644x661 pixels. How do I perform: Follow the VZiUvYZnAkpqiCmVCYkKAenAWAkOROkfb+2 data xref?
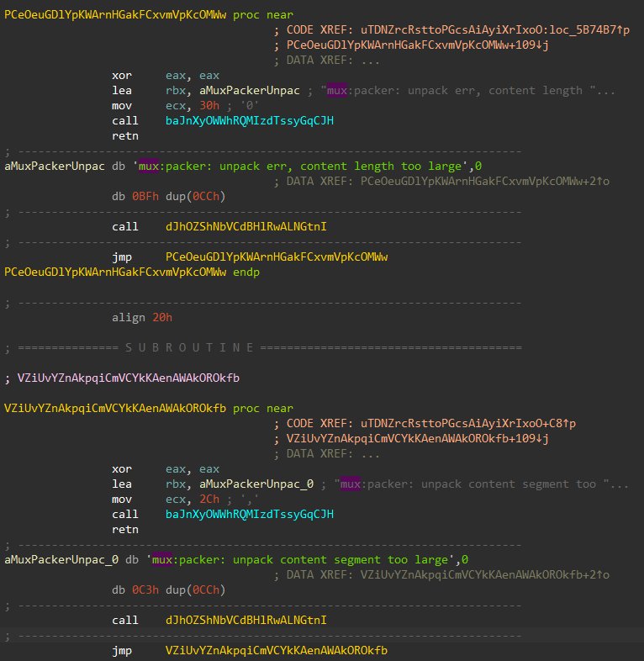[x=485, y=575]
